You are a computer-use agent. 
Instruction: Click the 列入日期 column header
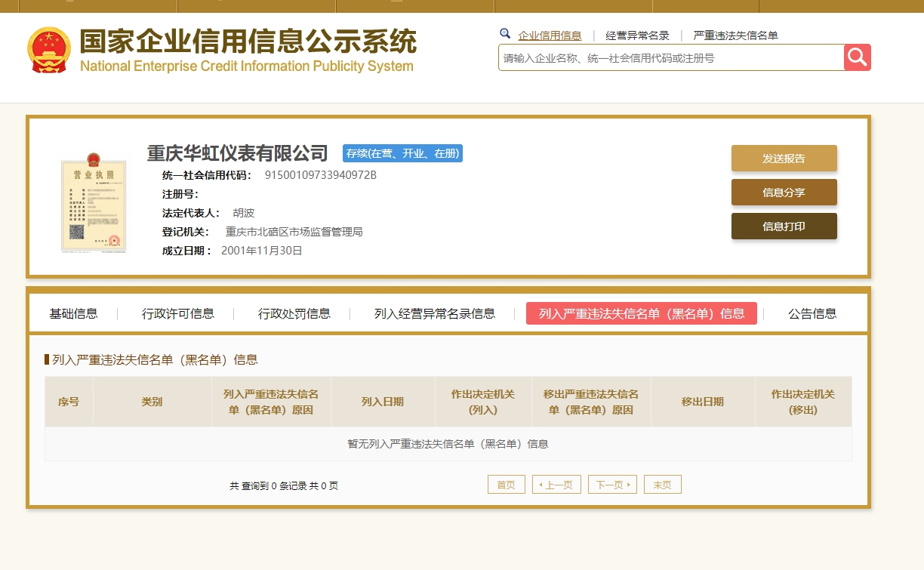[x=383, y=402]
